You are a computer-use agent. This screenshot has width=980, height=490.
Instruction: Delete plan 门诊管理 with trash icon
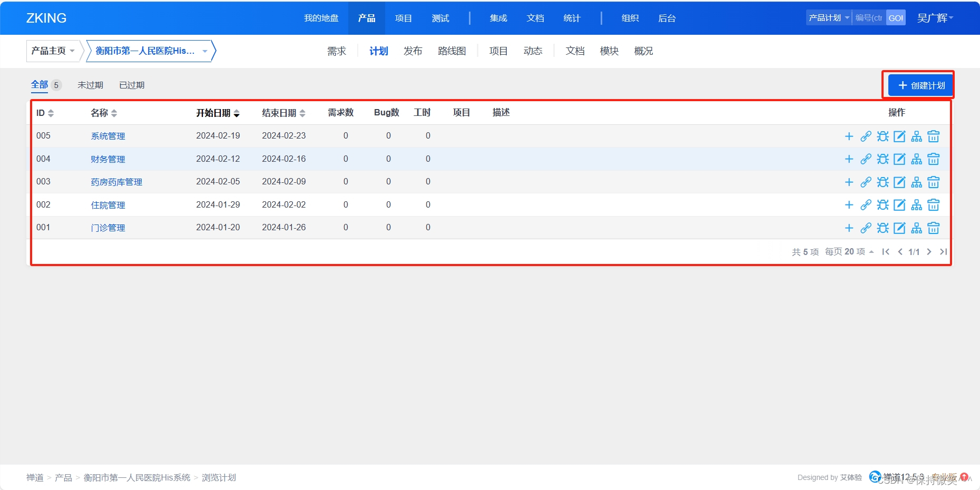(933, 228)
